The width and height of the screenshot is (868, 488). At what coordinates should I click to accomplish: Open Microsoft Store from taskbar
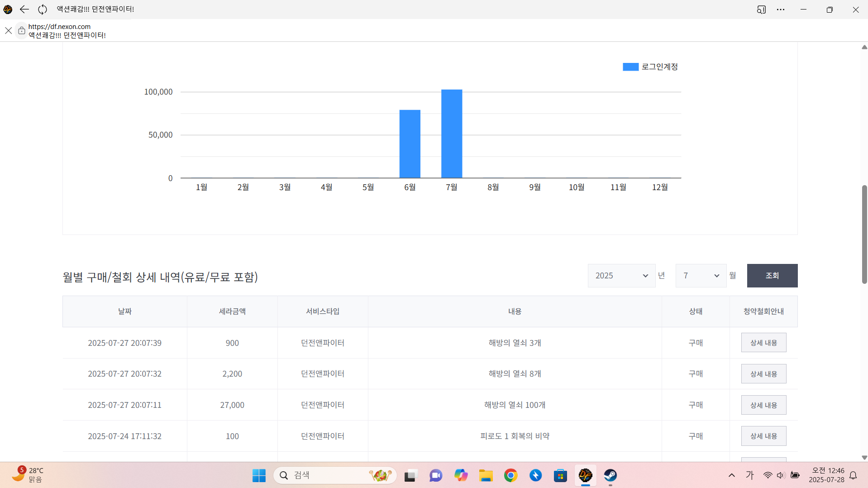click(560, 475)
